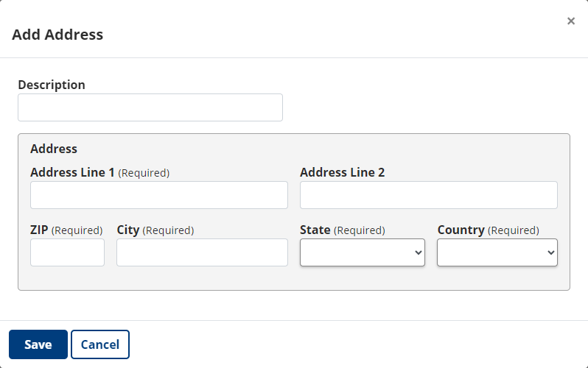Click the Address group heading

54,149
